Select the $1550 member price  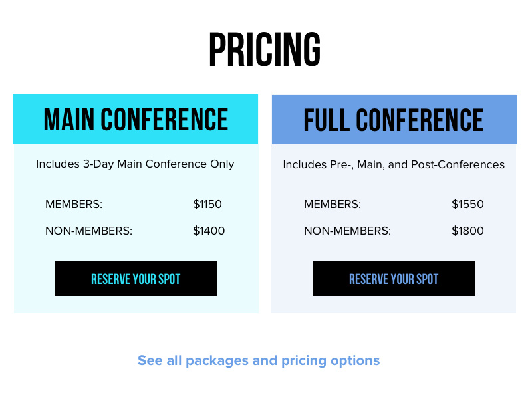tap(467, 204)
